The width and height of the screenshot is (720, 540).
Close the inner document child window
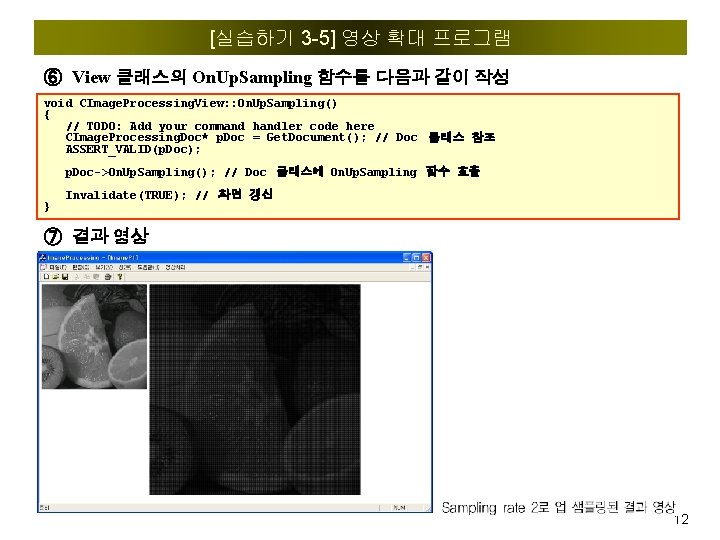[427, 267]
